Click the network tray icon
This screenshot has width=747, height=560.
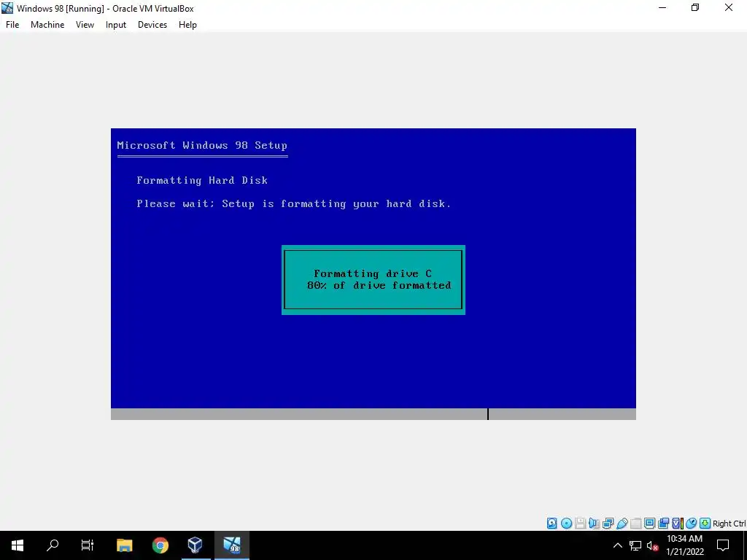[x=635, y=545]
